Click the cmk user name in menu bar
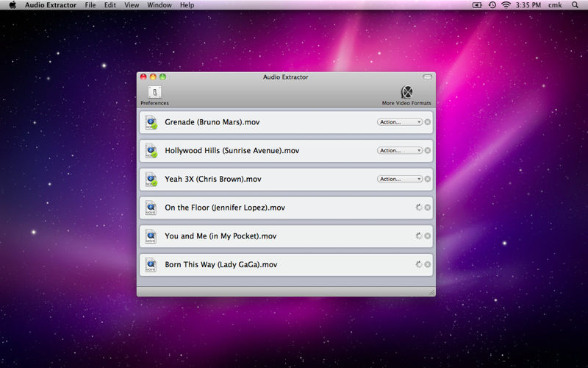Image resolution: width=588 pixels, height=368 pixels. coord(555,5)
